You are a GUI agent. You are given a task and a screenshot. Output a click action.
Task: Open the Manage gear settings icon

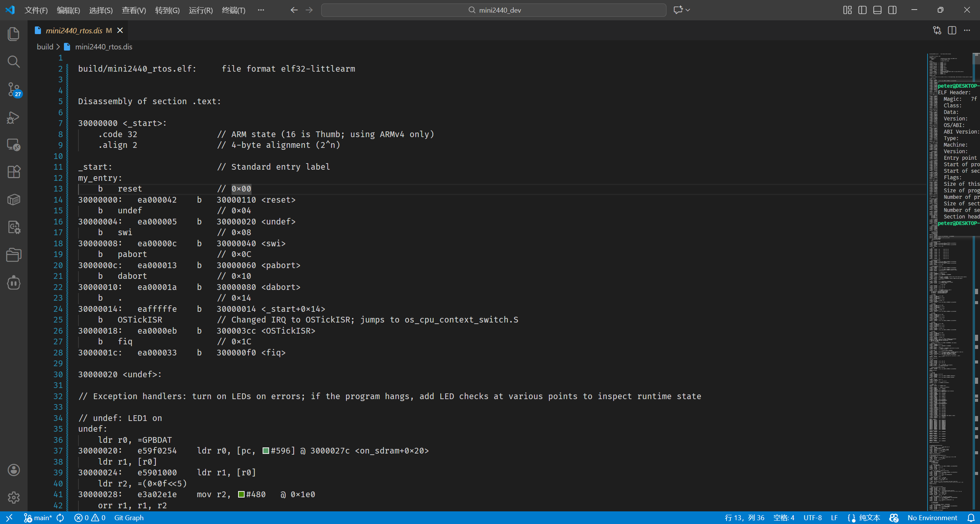pos(14,498)
